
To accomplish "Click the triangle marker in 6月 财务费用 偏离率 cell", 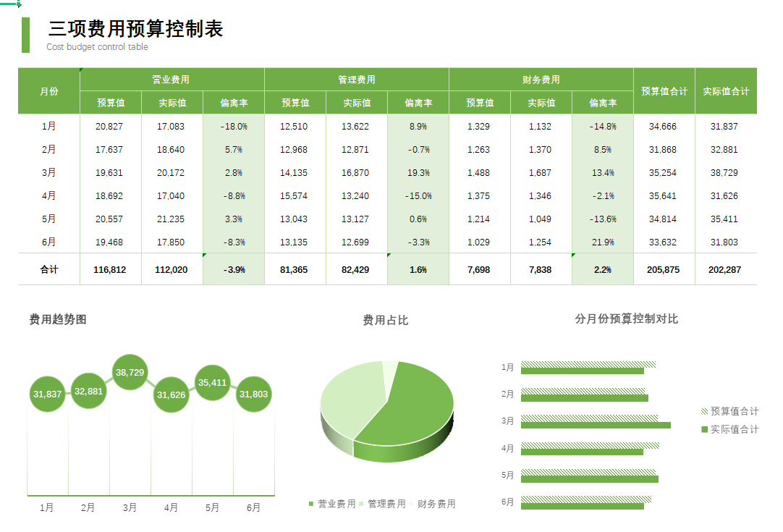I will [574, 233].
